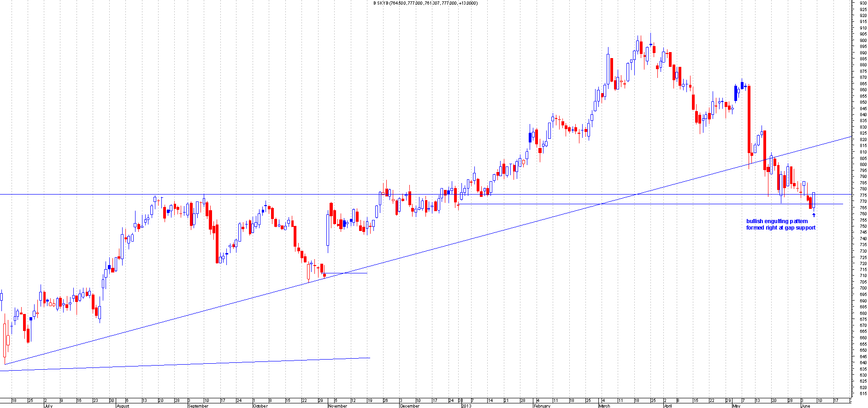Click the large red candle in early May
868x408 pixels.
749,119
